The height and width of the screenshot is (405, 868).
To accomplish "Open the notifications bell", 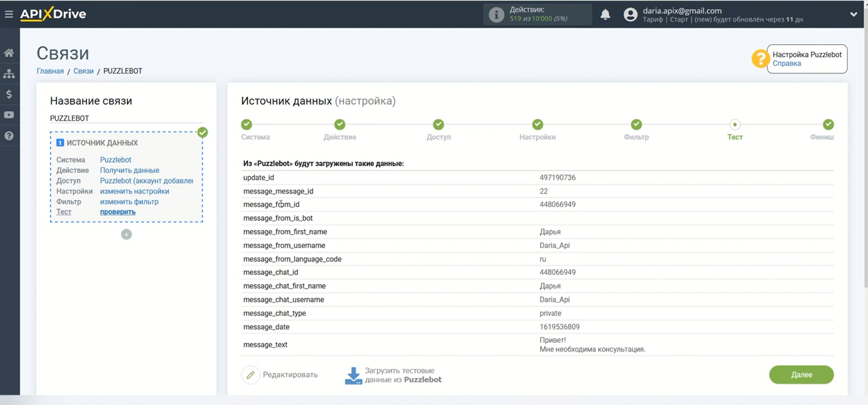I will [x=605, y=15].
